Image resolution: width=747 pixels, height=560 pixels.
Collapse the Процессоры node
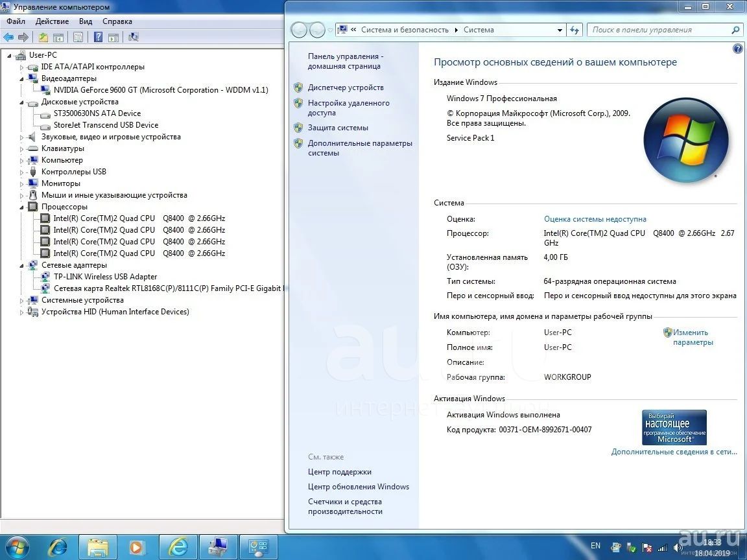pyautogui.click(x=21, y=207)
